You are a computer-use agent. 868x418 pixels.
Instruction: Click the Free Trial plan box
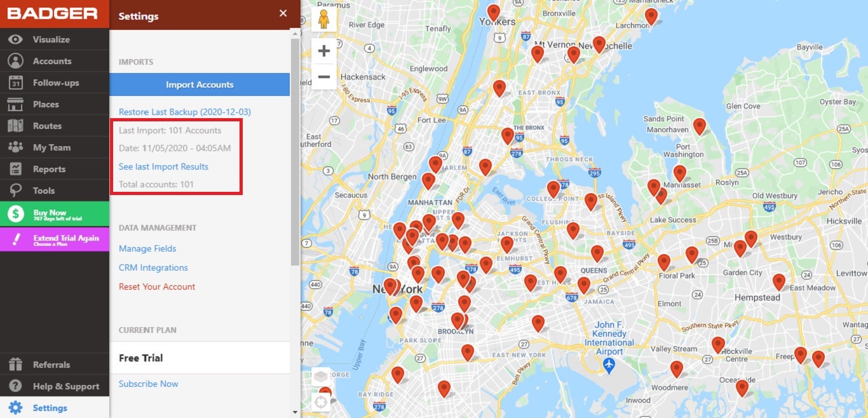coord(200,358)
